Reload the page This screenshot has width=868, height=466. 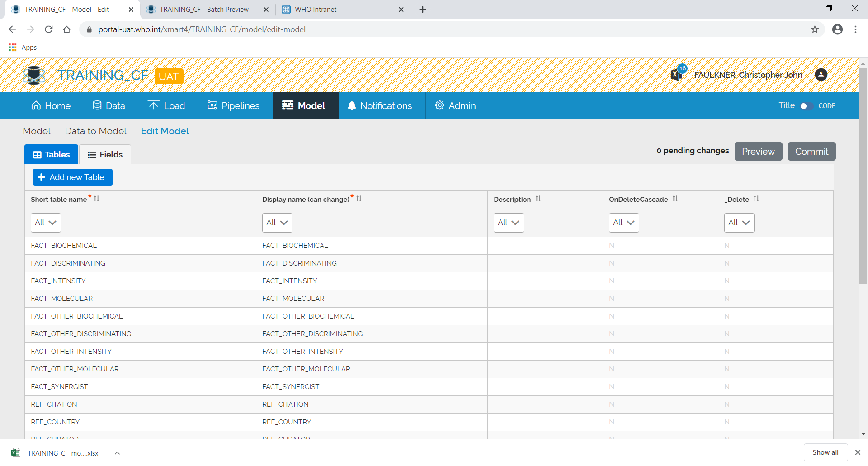49,29
